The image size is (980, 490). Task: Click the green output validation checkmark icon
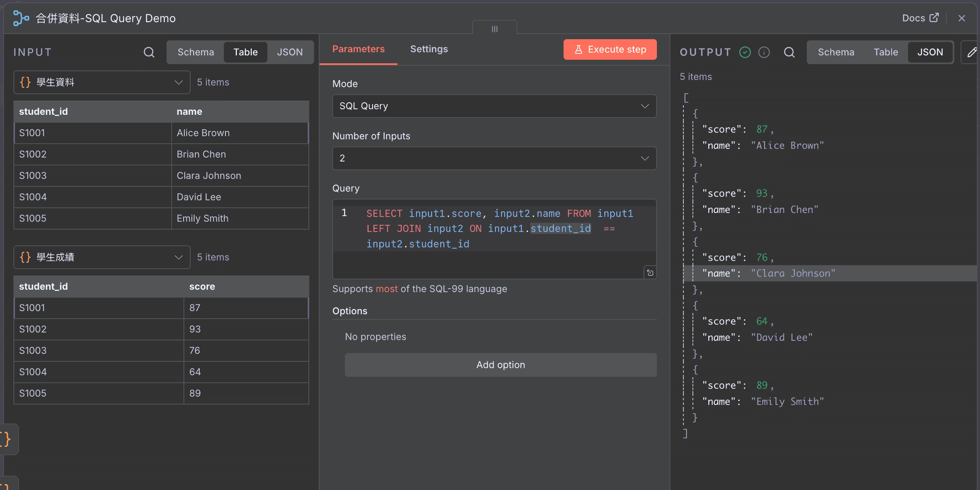point(745,52)
